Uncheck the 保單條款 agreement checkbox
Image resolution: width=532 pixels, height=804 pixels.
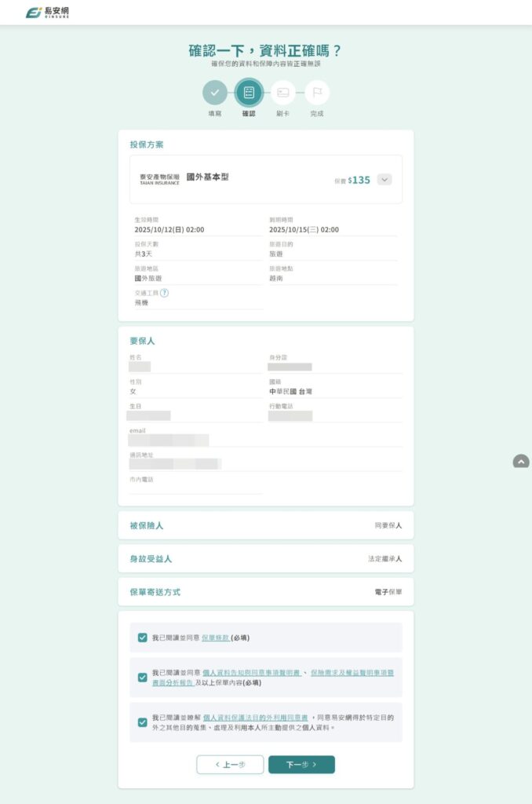pos(142,638)
